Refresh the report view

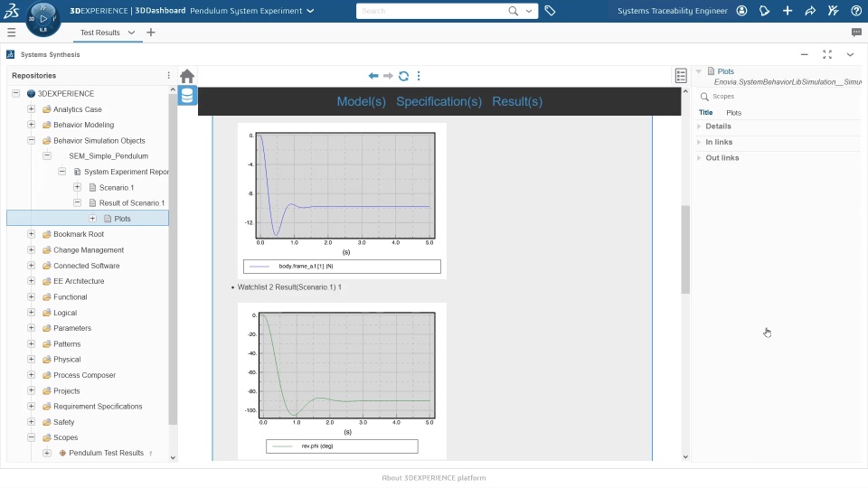coord(403,76)
